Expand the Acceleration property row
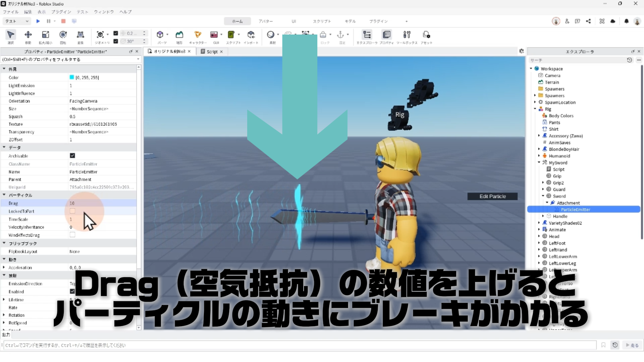The height and width of the screenshot is (362, 644). pos(4,267)
